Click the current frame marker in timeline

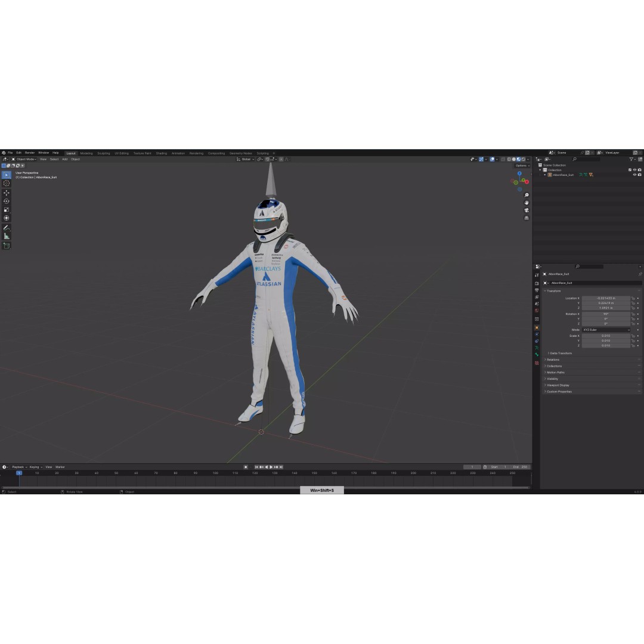click(x=19, y=473)
